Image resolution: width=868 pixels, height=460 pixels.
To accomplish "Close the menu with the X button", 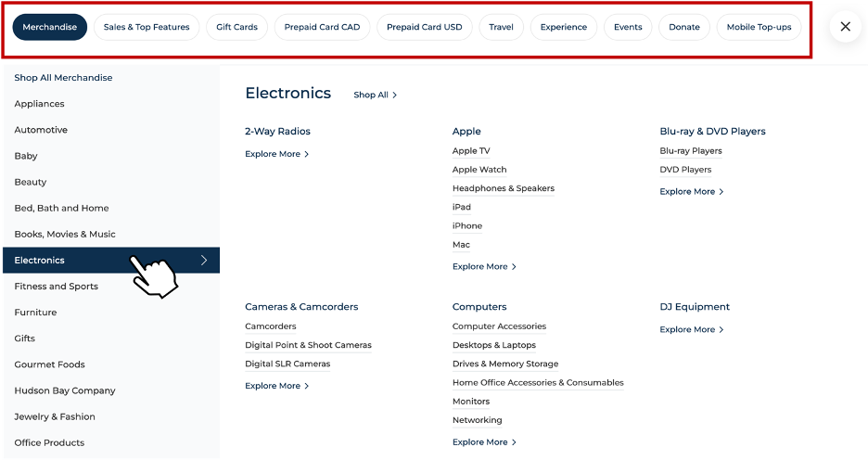I will [x=846, y=27].
